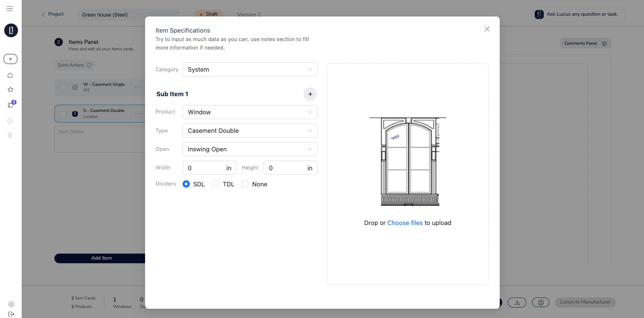
Task: Select the SDL dividers option
Action: [186, 184]
